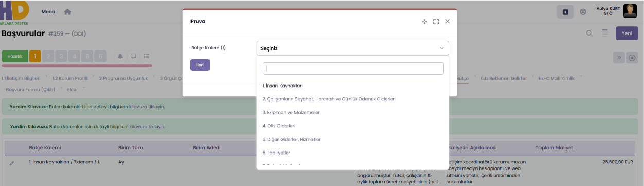Viewport: 644px width, 186px height.
Task: Open the Ekler tab
Action: pos(73,90)
